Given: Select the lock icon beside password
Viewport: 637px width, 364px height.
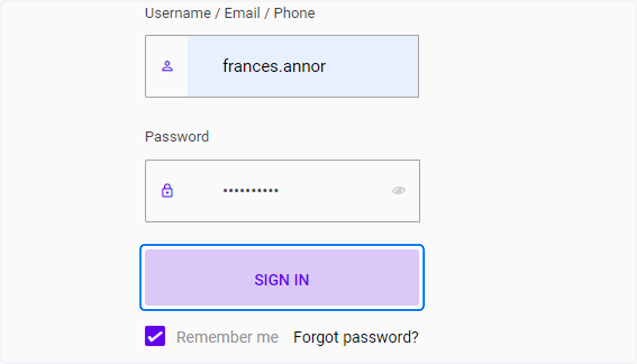Looking at the screenshot, I should pos(167,190).
